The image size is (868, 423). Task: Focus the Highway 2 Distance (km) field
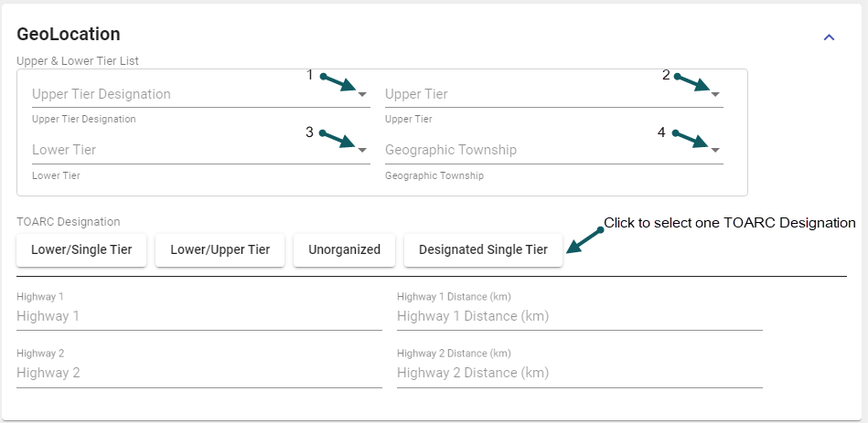579,373
